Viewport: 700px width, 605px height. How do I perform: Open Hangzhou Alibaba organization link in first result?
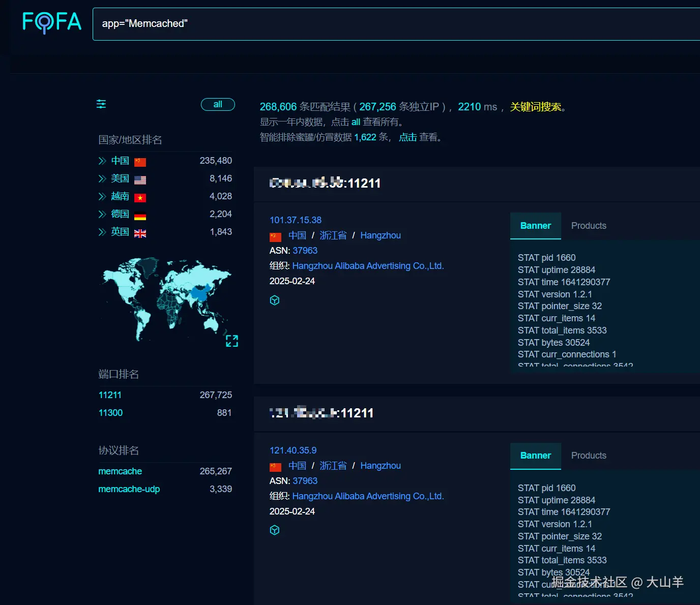pyautogui.click(x=368, y=266)
